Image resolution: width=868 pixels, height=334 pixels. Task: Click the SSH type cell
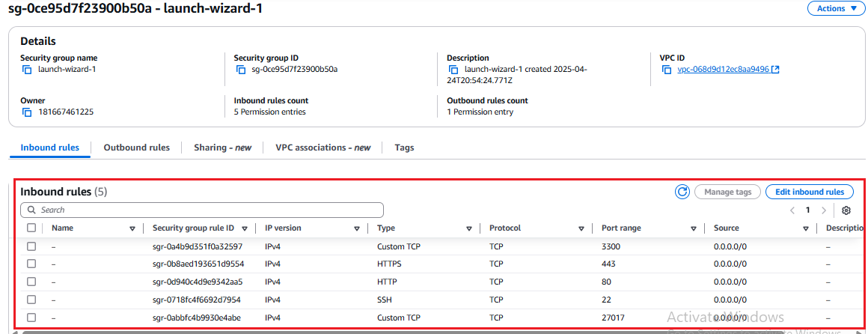pos(384,300)
